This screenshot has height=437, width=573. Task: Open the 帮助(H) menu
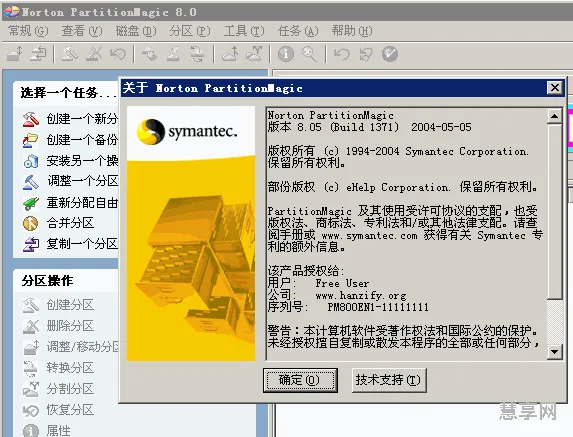352,31
